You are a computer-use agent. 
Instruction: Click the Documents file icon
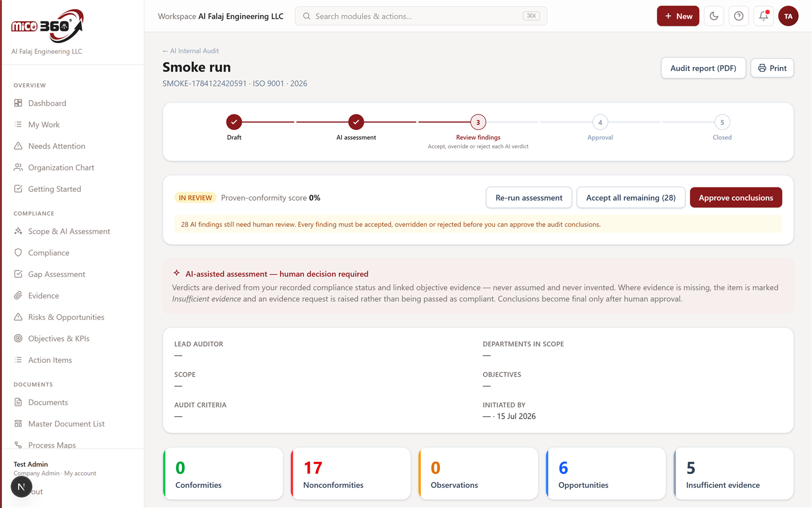[18, 402]
